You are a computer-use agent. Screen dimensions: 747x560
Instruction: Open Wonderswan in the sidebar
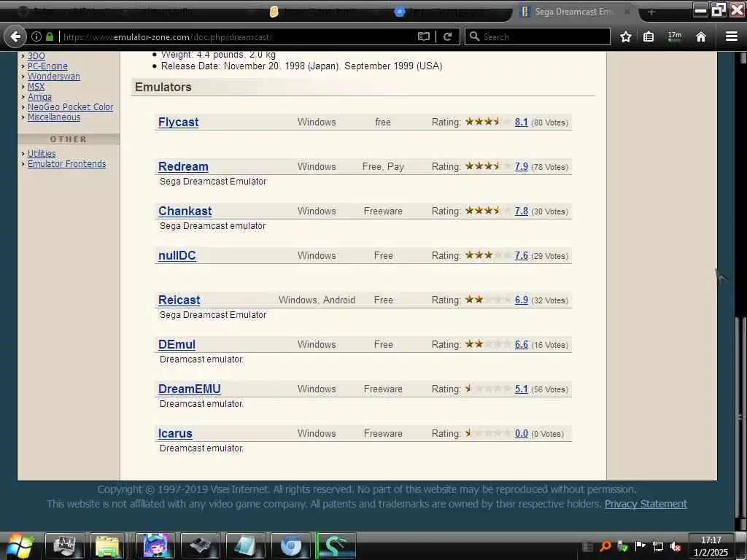pyautogui.click(x=54, y=76)
